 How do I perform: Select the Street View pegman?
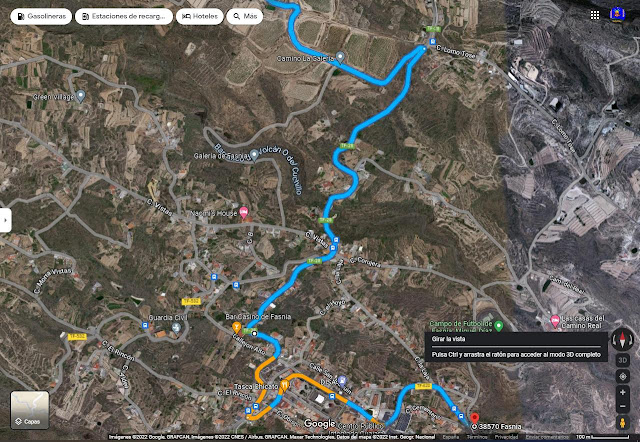(x=622, y=423)
